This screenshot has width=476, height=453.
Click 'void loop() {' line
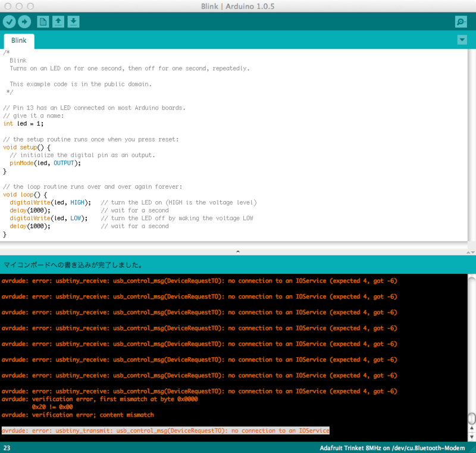click(x=25, y=195)
